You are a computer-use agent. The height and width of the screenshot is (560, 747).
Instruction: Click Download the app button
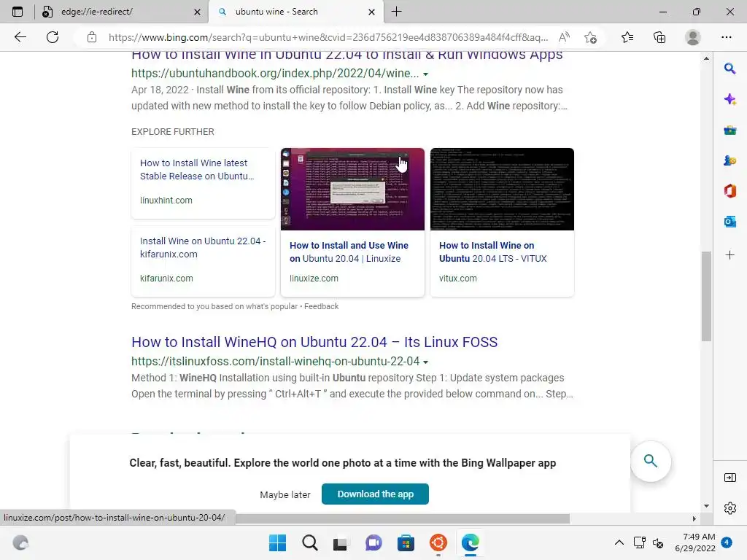(375, 494)
